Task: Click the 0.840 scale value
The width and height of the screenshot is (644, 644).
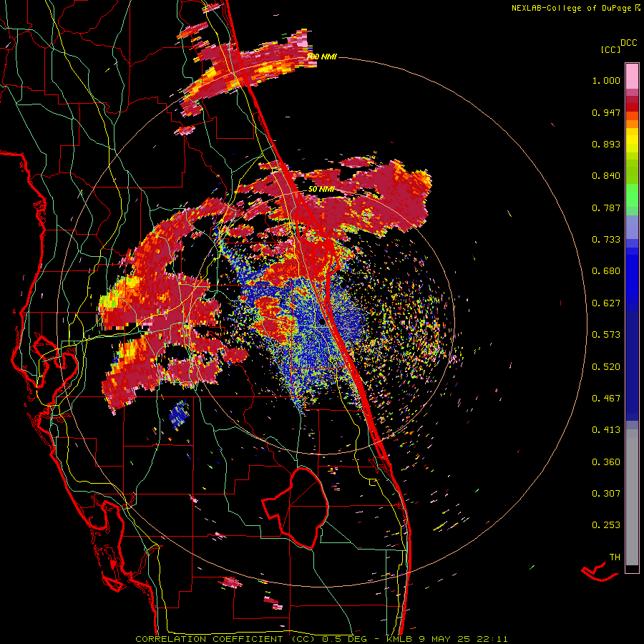Action: [x=606, y=176]
